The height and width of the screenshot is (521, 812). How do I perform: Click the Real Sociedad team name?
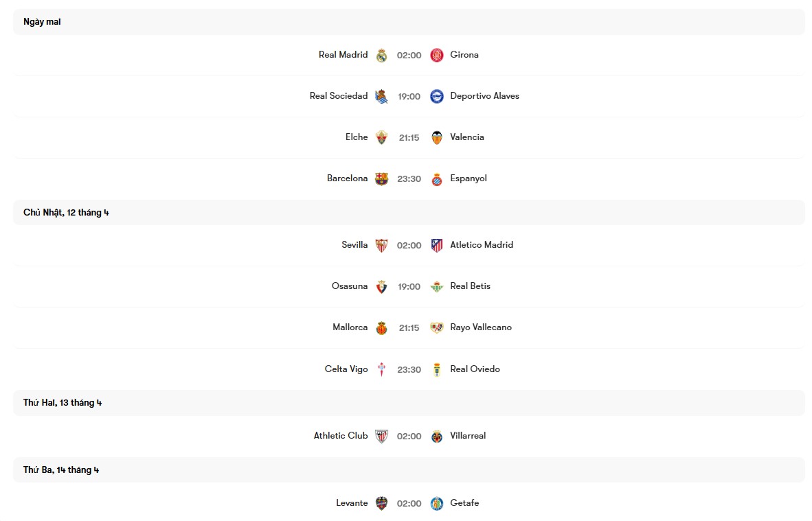(x=339, y=96)
